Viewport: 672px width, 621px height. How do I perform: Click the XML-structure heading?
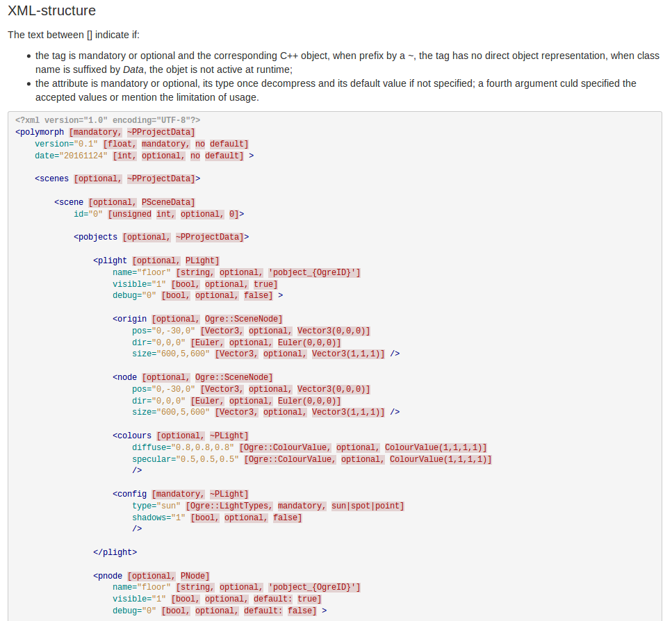click(51, 11)
